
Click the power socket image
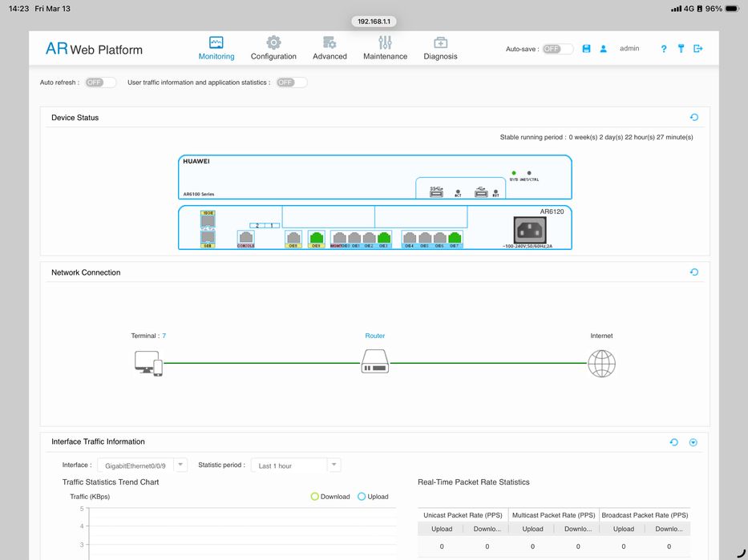[530, 230]
